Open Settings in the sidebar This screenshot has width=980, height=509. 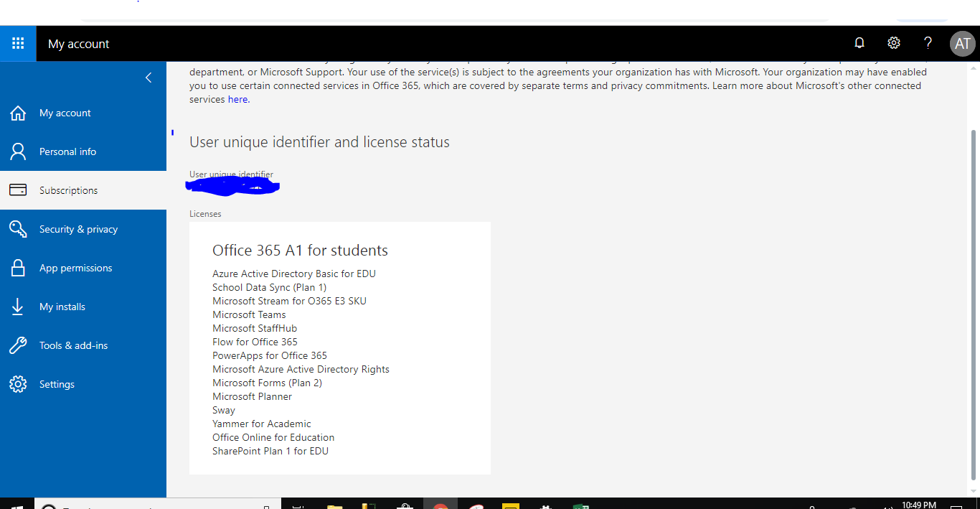[x=83, y=384]
